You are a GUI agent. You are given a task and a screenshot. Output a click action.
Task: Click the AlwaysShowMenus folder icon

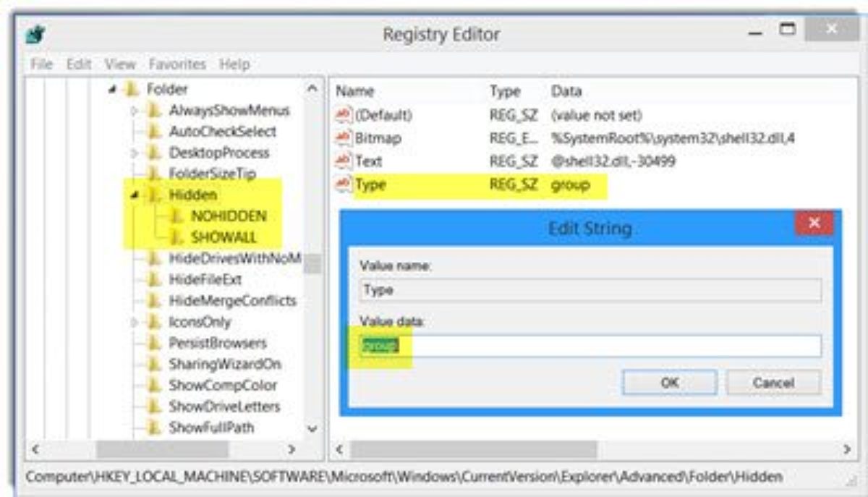pyautogui.click(x=153, y=111)
